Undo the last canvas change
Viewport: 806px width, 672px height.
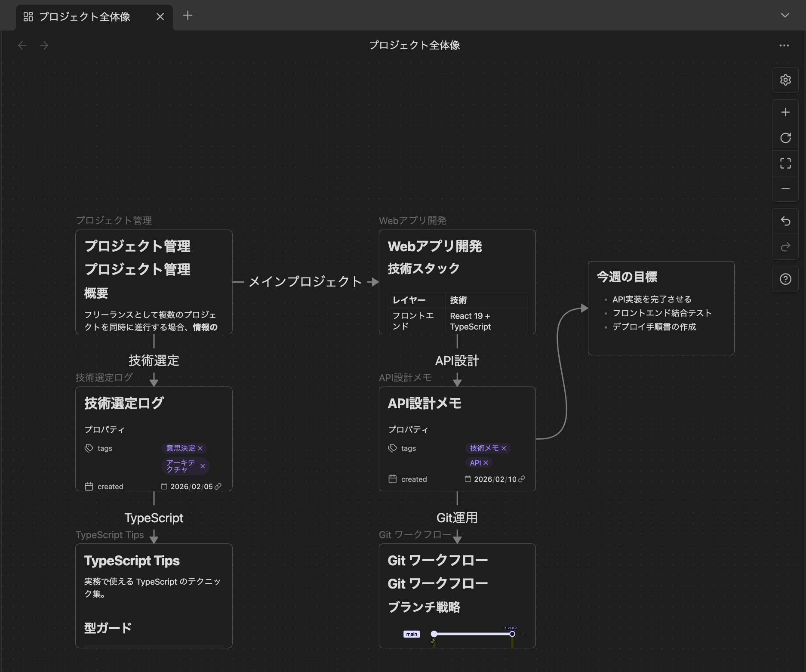[785, 221]
